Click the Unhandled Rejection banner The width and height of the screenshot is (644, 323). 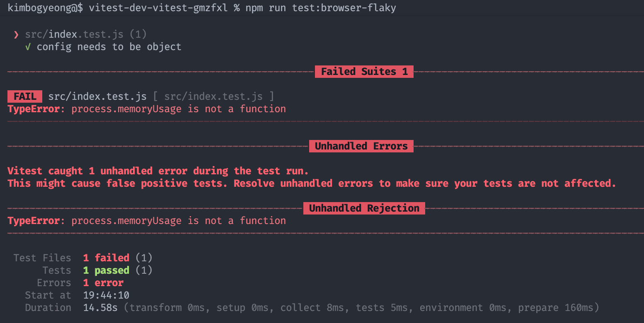pos(364,208)
